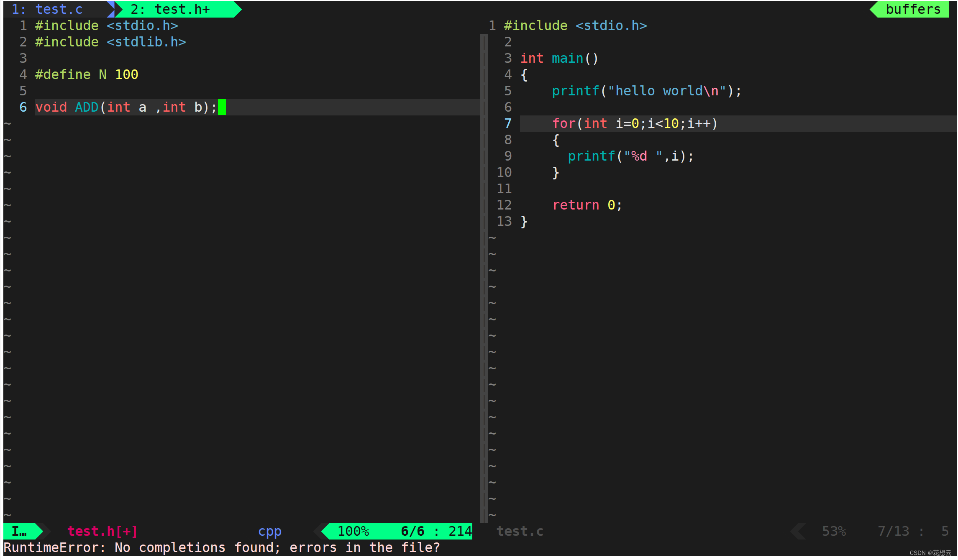Place cursor on the for loop line
The image size is (958, 560).
tap(634, 123)
